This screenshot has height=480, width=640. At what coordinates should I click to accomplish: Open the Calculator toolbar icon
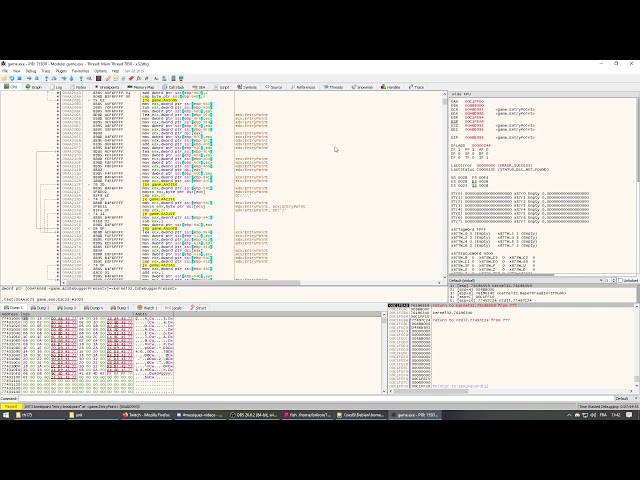click(173, 78)
